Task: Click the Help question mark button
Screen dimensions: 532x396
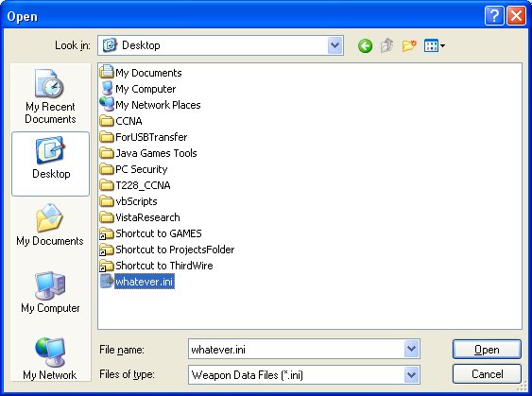Action: 494,16
